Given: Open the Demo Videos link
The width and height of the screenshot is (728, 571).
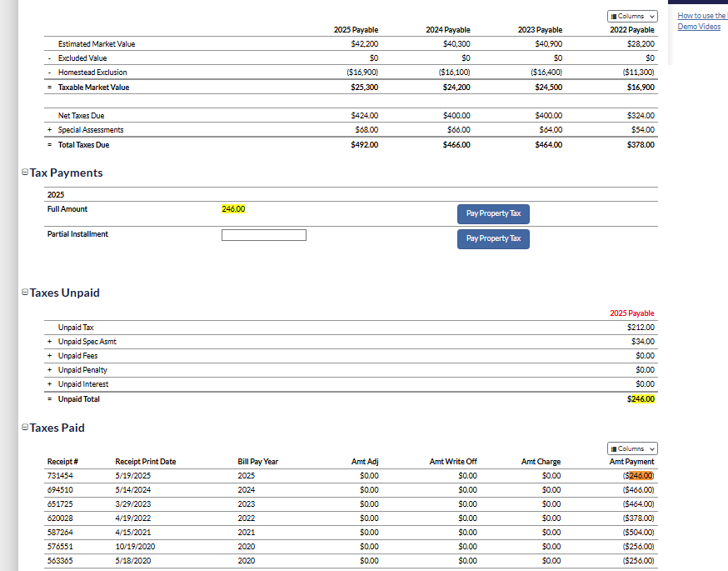Looking at the screenshot, I should 699,27.
